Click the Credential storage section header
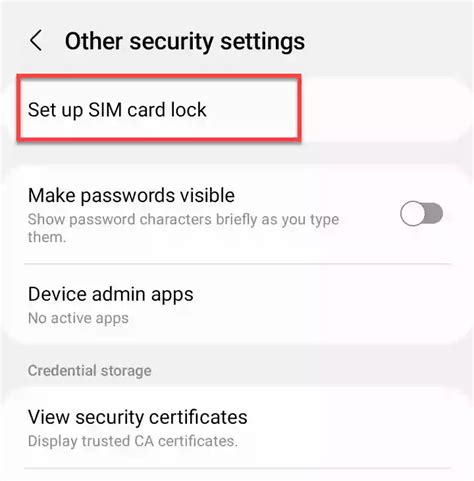This screenshot has width=474, height=481. tap(90, 371)
